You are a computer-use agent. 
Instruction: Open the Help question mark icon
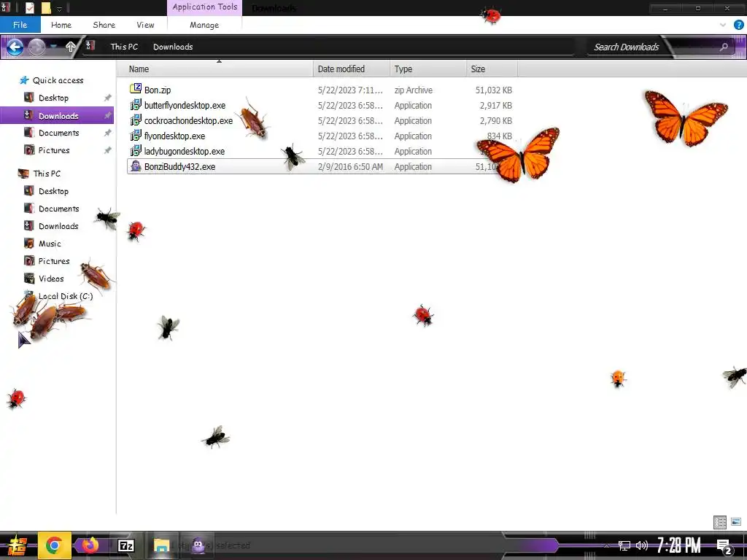coord(739,26)
